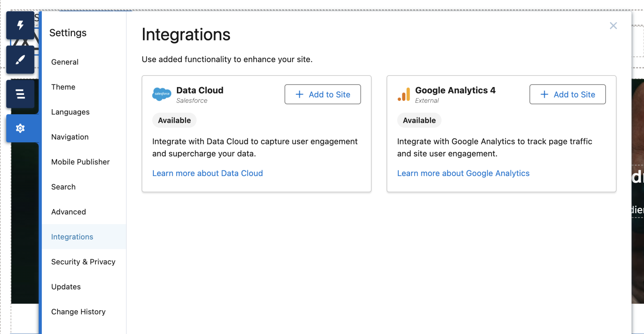The width and height of the screenshot is (644, 334).
Task: Follow Learn more about Data Cloud link
Action: point(207,173)
